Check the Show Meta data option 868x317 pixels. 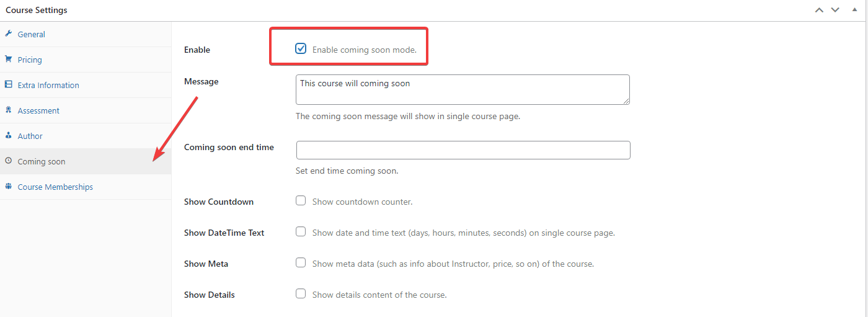point(301,262)
